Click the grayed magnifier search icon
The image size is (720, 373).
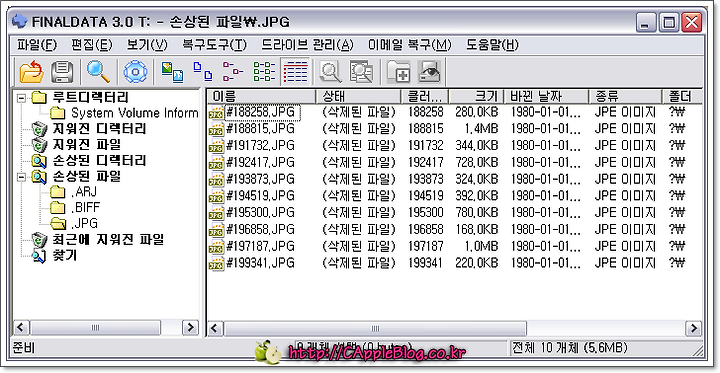(x=330, y=72)
